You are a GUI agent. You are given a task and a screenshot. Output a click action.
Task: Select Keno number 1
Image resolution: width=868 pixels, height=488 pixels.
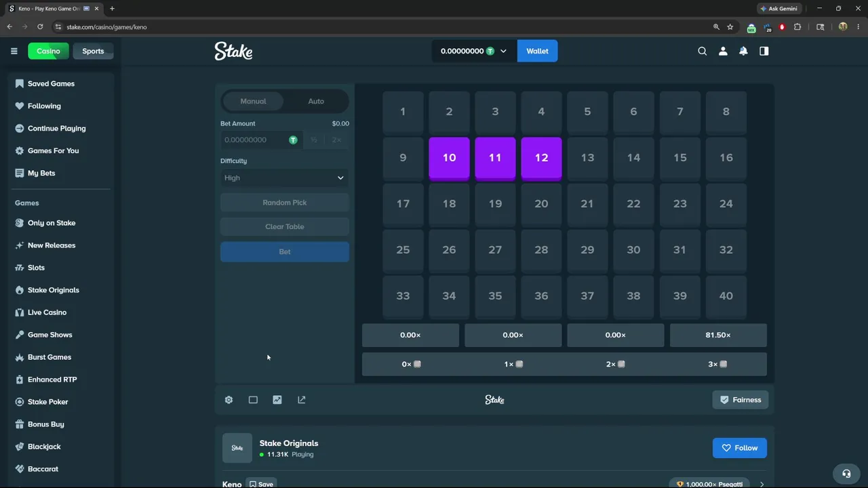(403, 113)
